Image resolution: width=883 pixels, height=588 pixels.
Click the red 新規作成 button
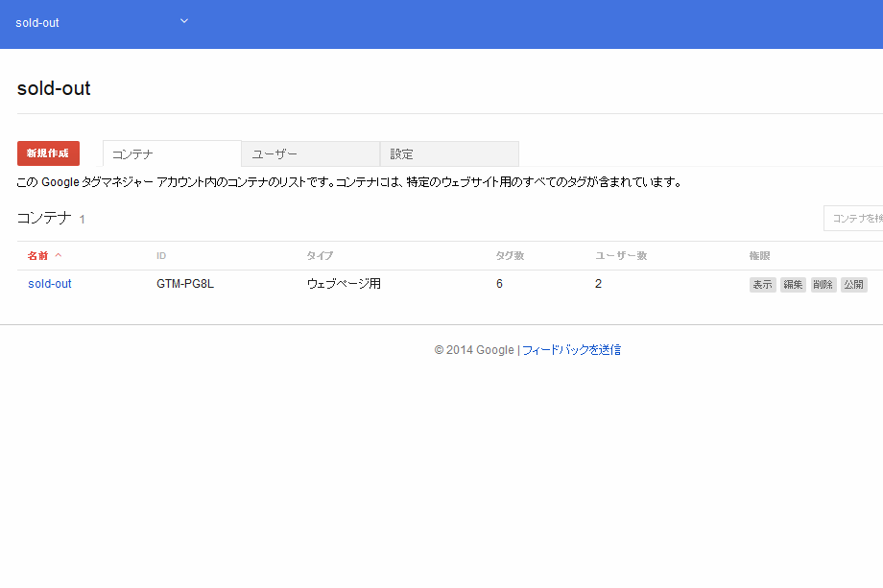[x=48, y=153]
